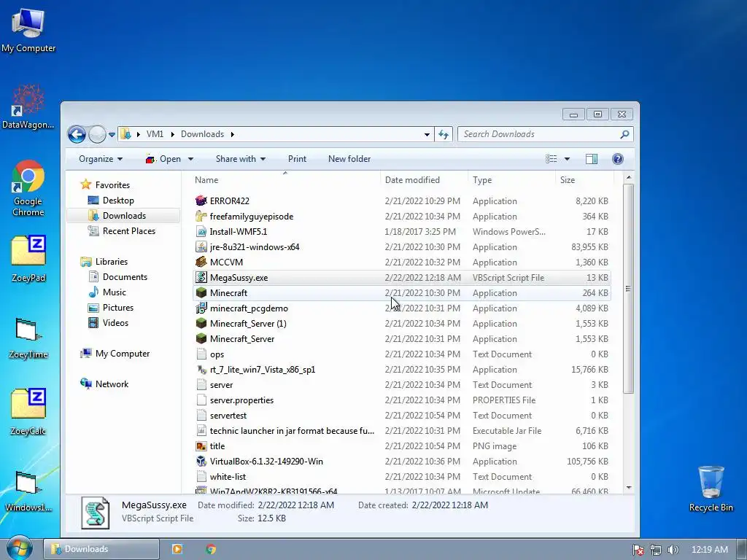Viewport: 747px width, 560px height.
Task: Select the jre-8u321-windows-x64 Java installer icon
Action: point(201,246)
